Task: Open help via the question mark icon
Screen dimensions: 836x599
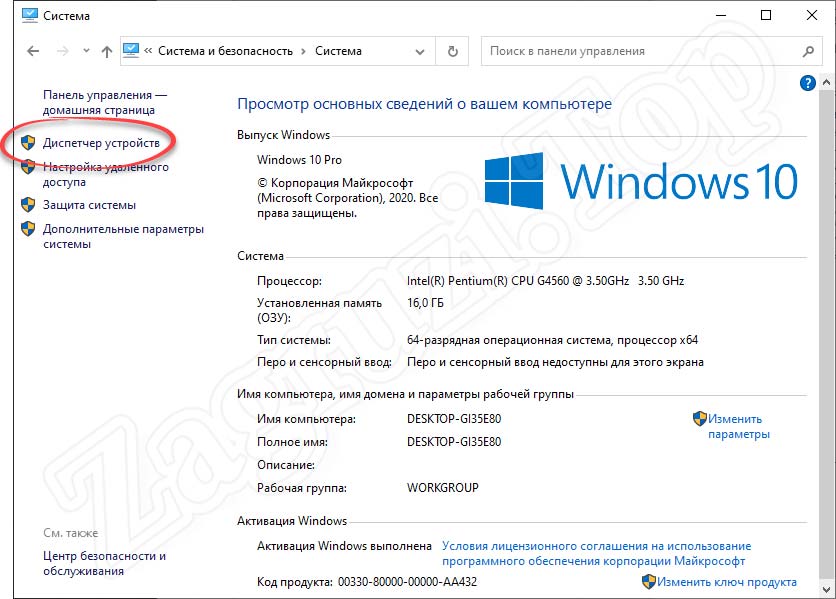Action: tap(808, 83)
